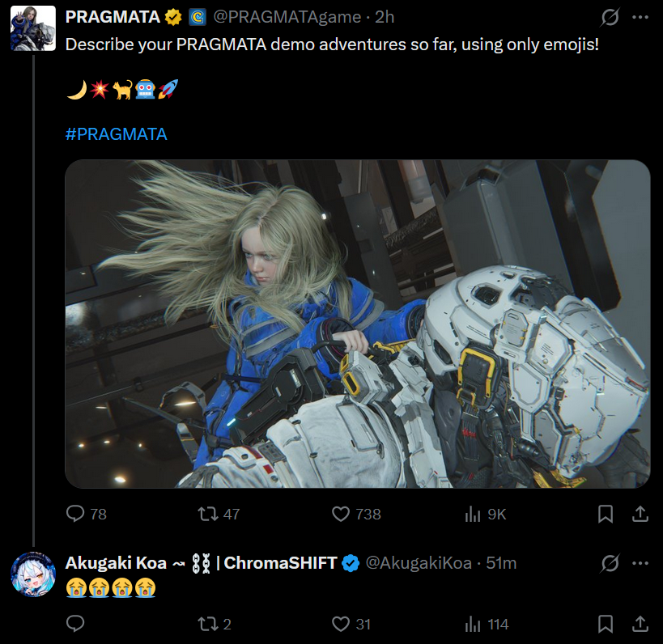The height and width of the screenshot is (644, 663).
Task: Open the PRAGMATA profile avatar
Action: click(33, 28)
